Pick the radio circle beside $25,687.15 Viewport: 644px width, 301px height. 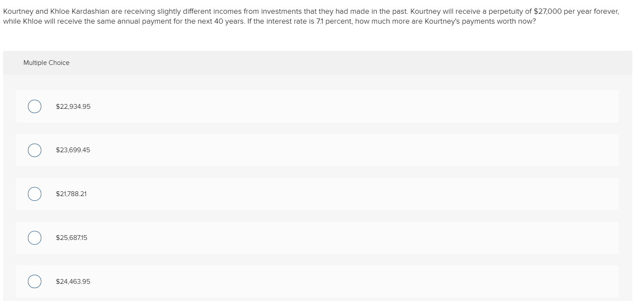(35, 238)
